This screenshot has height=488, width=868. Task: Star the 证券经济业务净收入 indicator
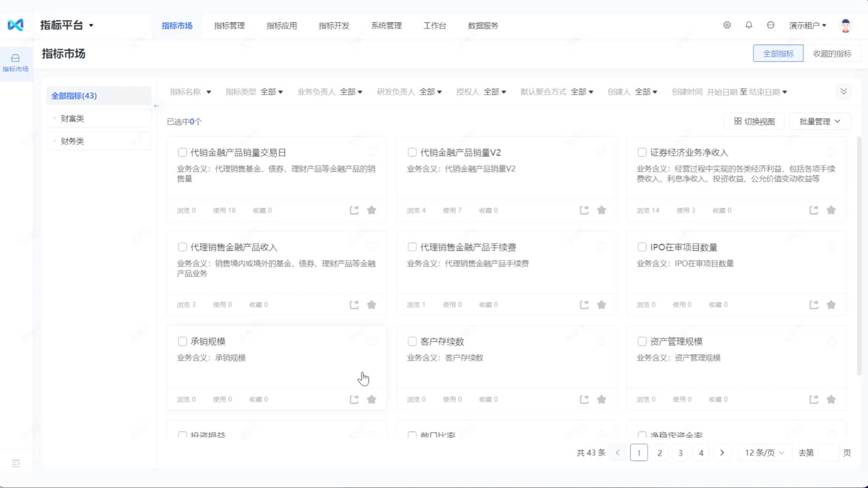coord(831,210)
